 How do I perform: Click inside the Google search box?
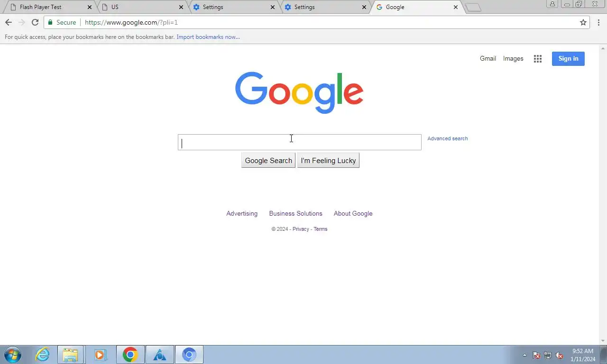[299, 142]
